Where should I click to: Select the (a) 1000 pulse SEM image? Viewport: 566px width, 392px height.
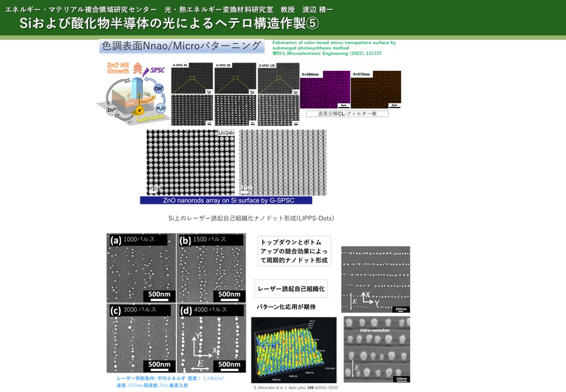[141, 268]
